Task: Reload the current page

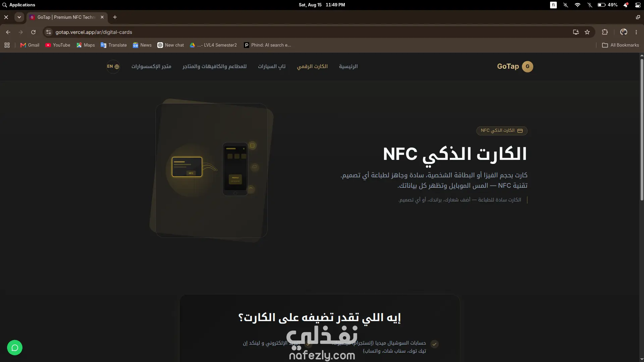Action: (33, 32)
